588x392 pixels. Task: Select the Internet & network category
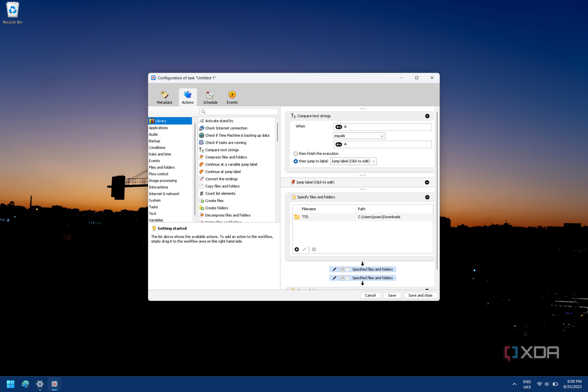[x=164, y=194]
